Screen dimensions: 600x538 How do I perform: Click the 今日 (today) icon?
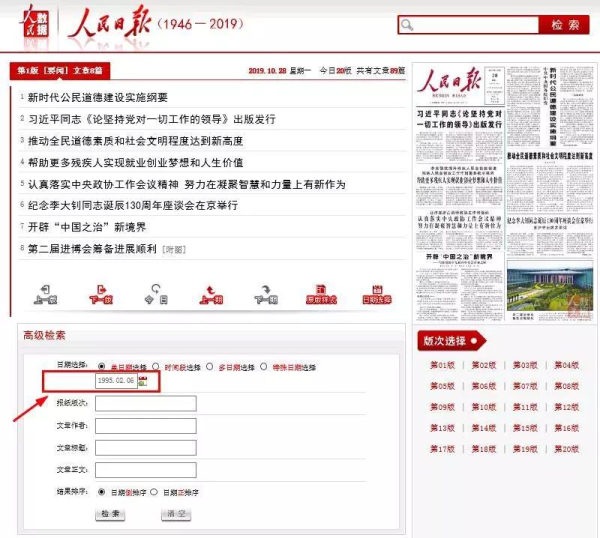pyautogui.click(x=156, y=293)
